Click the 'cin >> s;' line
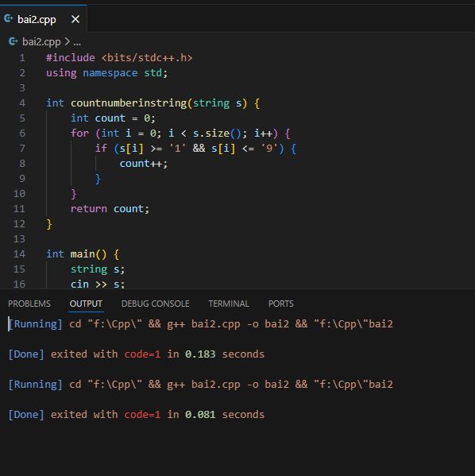The width and height of the screenshot is (475, 476). pos(98,284)
